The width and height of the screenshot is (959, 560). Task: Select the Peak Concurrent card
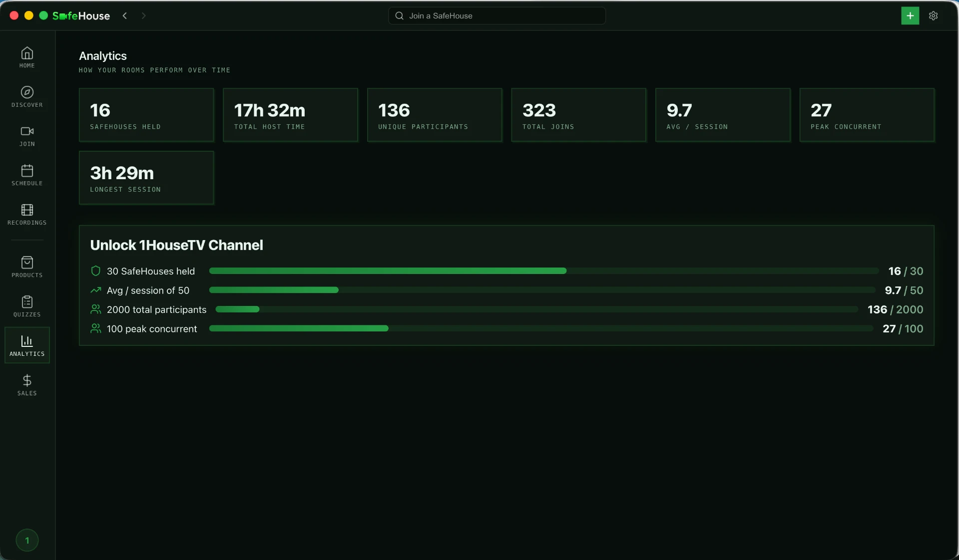(x=867, y=115)
